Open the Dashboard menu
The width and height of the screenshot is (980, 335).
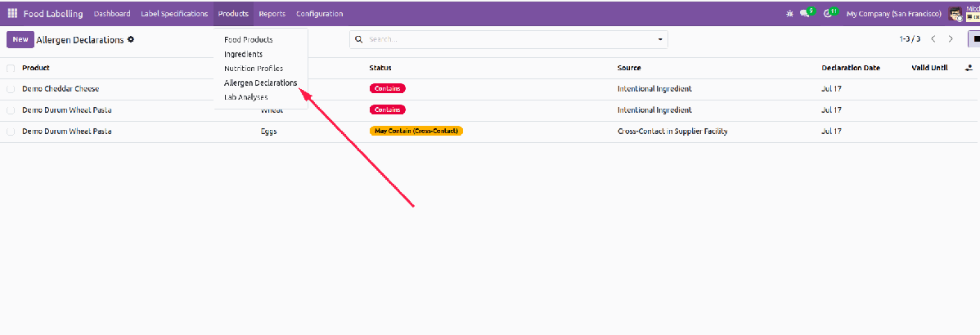113,14
